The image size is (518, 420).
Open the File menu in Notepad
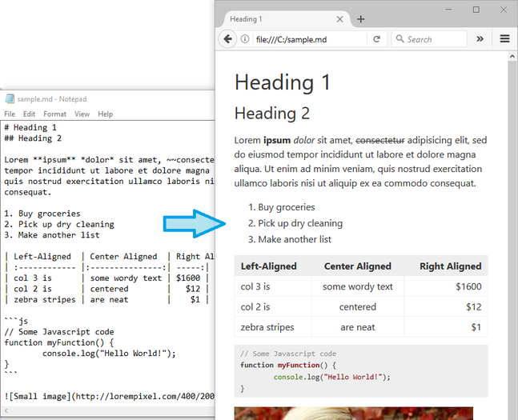point(10,114)
